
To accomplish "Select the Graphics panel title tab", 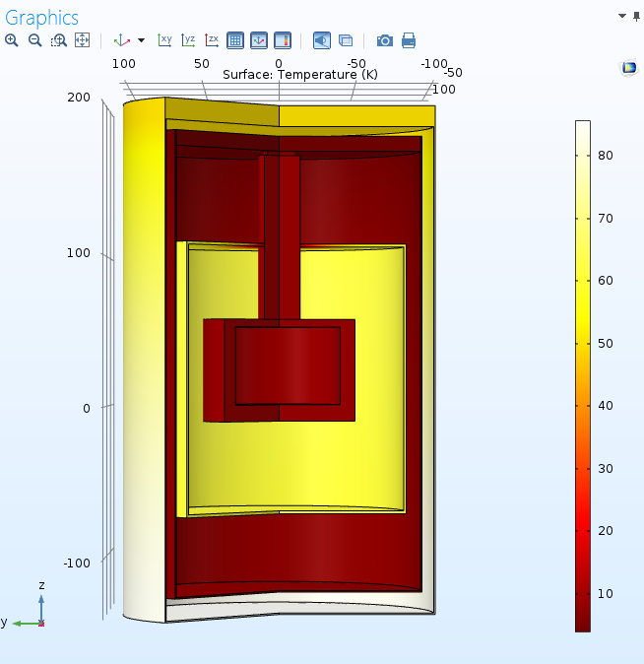I will [41, 18].
